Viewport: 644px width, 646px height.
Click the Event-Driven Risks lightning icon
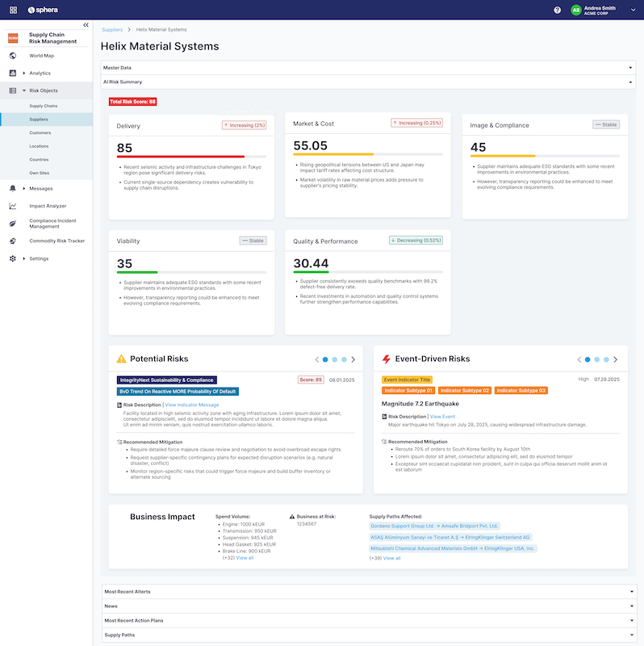[x=387, y=359]
